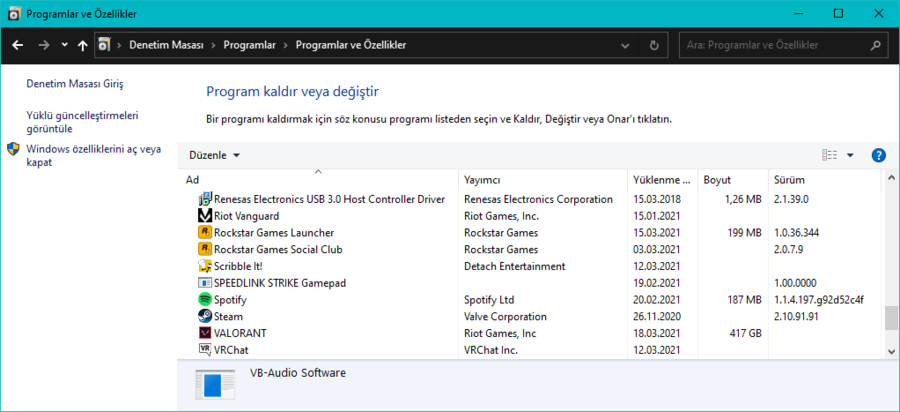Select the 1.0.36.344 version cell

(x=796, y=233)
